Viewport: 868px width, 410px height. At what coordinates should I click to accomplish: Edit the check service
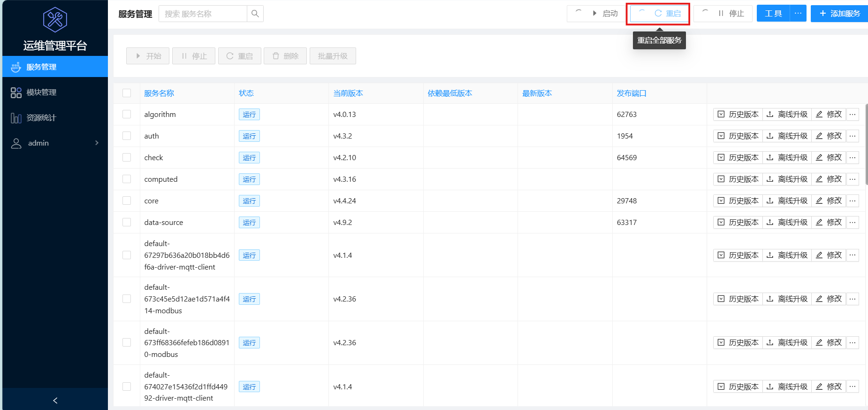[x=829, y=157]
